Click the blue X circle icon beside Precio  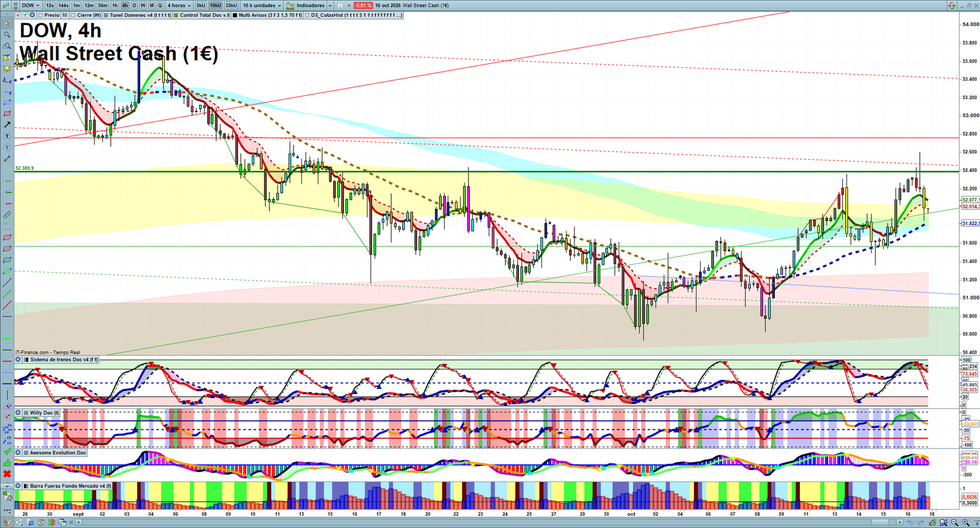point(32,15)
